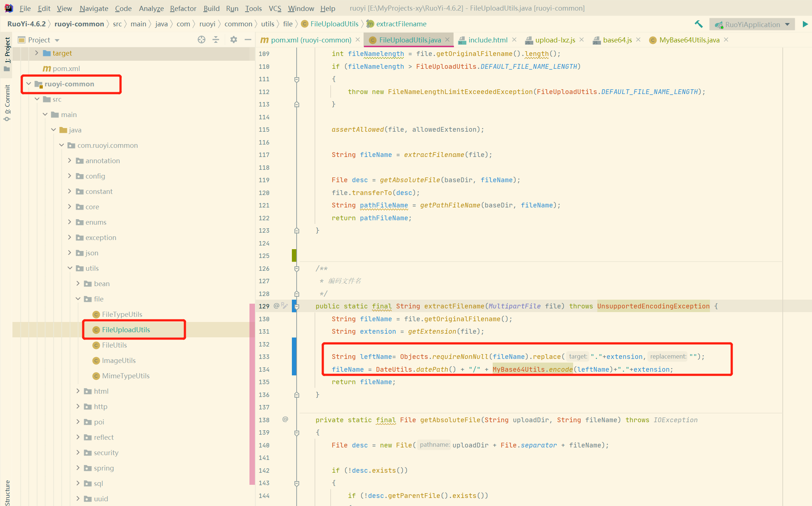Click line number 125 in the gutter

[x=264, y=256]
